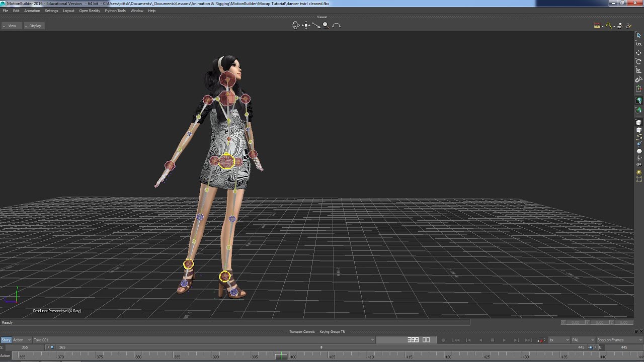Viewport: 644px width, 362px height.
Task: Click the yellow sun light icon
Action: (639, 172)
